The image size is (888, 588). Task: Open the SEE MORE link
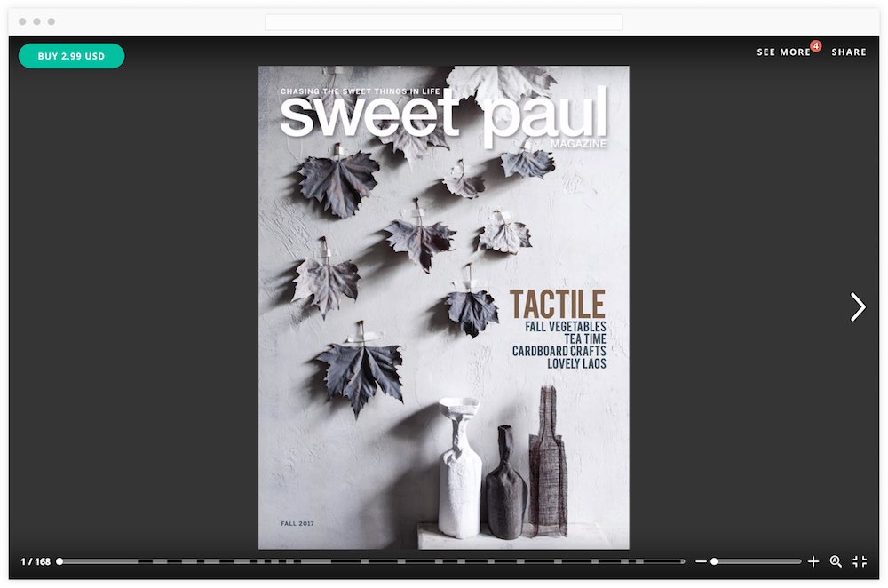pos(784,52)
